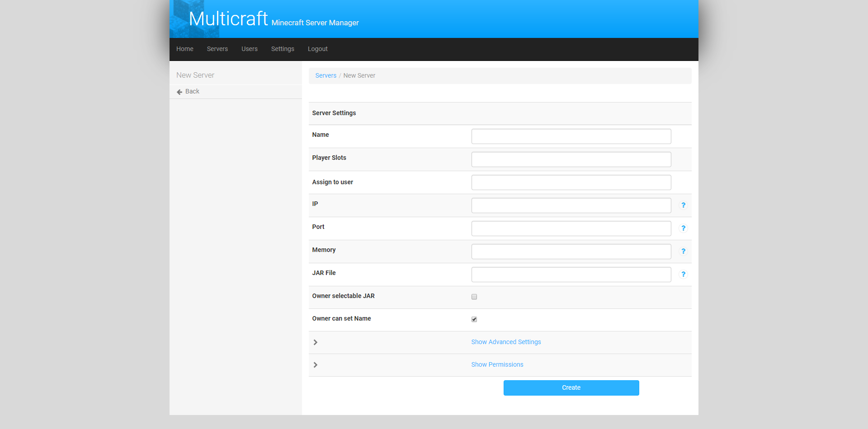
Task: Focus the server Name input field
Action: 571,136
